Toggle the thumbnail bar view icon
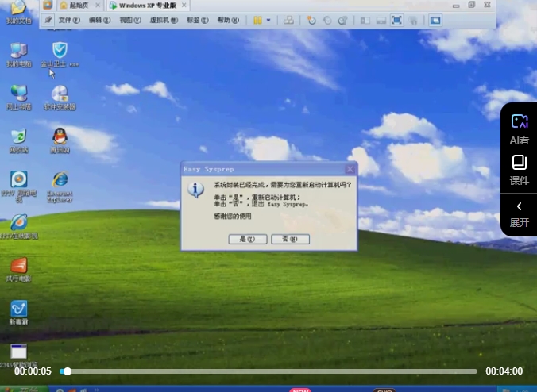The image size is (537, 392). click(x=381, y=20)
